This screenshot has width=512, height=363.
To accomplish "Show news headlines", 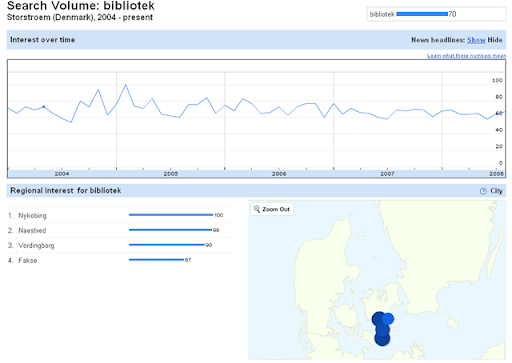I will click(x=476, y=40).
